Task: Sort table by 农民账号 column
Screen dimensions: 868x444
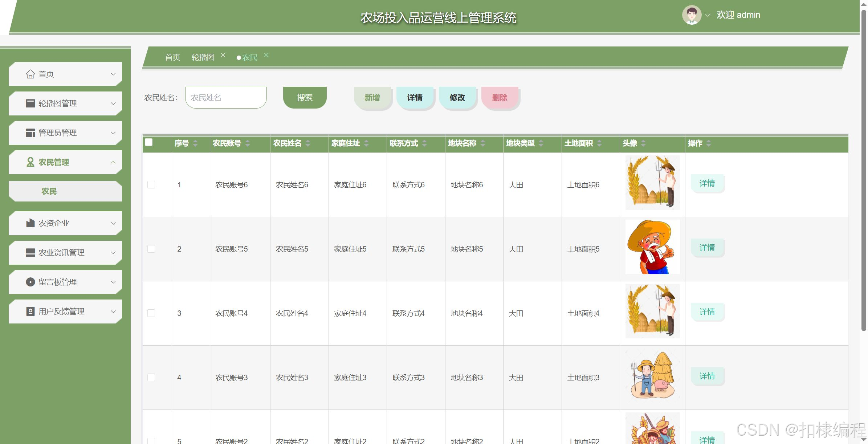Action: 248,143
